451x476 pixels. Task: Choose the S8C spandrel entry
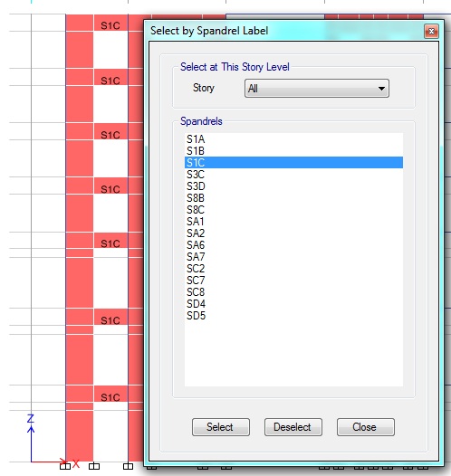(x=293, y=209)
